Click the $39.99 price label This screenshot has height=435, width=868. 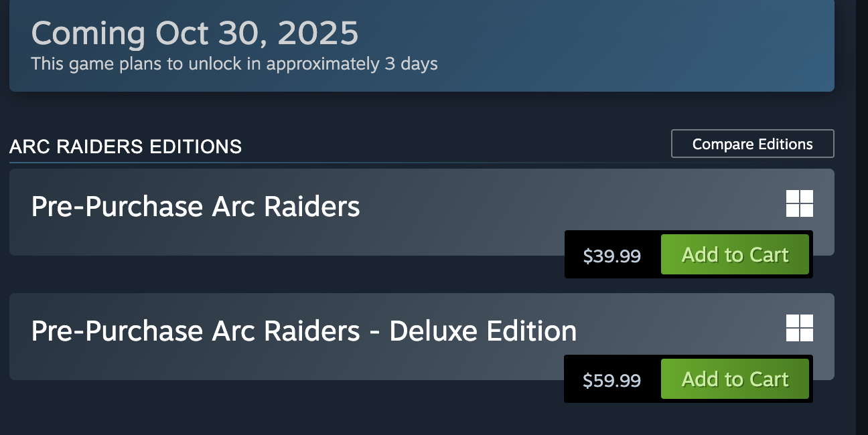pyautogui.click(x=611, y=256)
